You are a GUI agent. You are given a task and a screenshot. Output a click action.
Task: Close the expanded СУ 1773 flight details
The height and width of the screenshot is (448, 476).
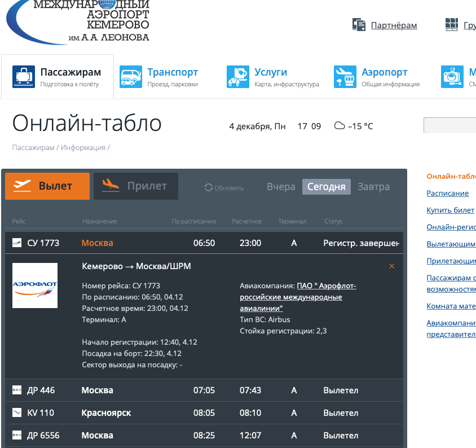[392, 266]
